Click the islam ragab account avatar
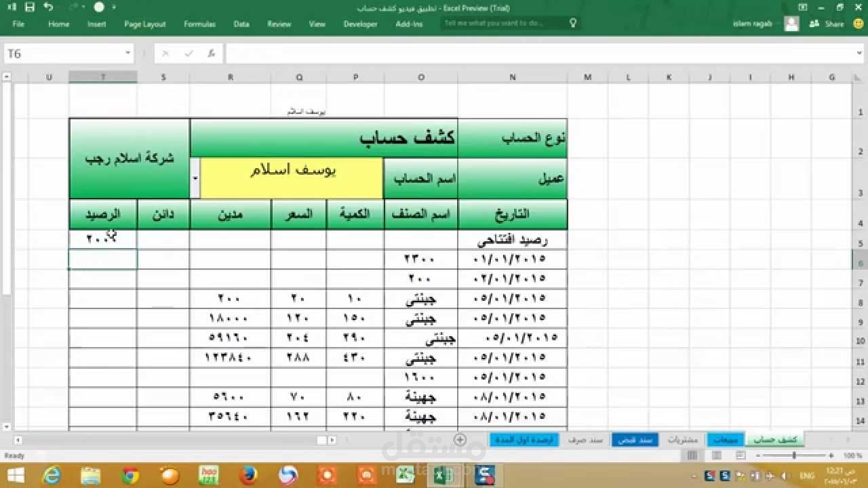Image resolution: width=868 pixels, height=488 pixels. point(791,24)
